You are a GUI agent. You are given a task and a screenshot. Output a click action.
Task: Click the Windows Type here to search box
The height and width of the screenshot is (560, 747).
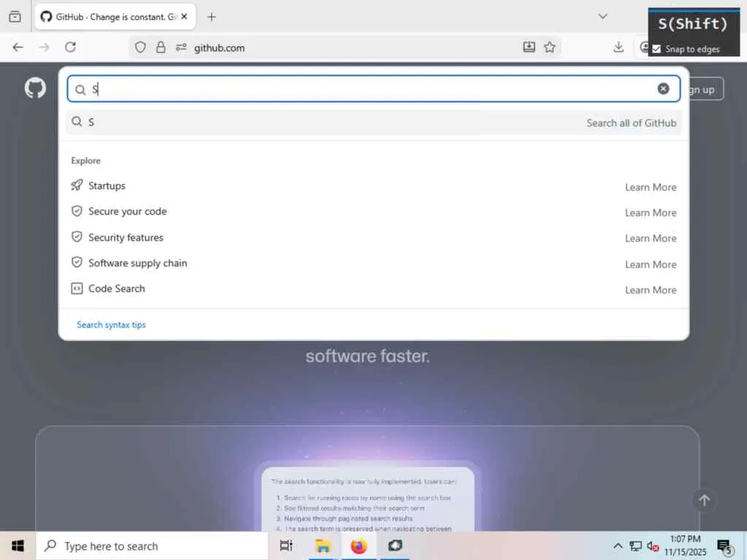(152, 545)
